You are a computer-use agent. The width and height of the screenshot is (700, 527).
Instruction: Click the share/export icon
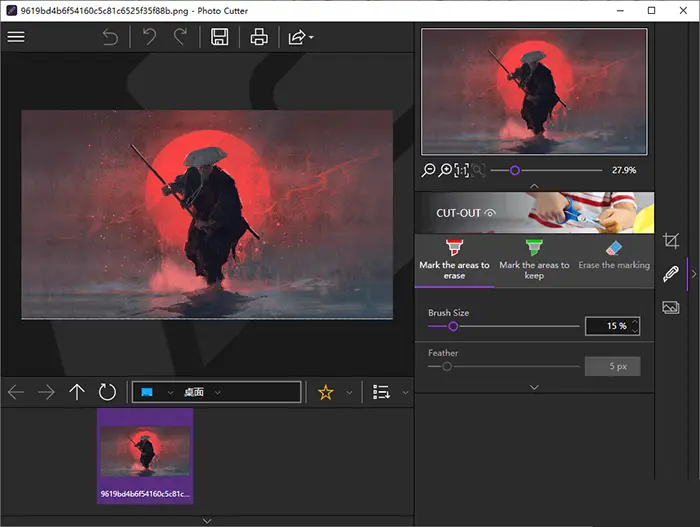[297, 37]
